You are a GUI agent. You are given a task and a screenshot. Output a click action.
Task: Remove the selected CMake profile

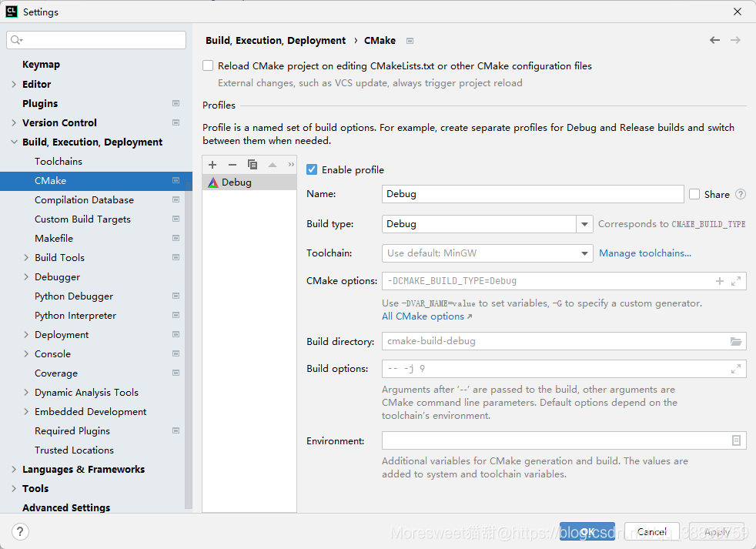[232, 165]
